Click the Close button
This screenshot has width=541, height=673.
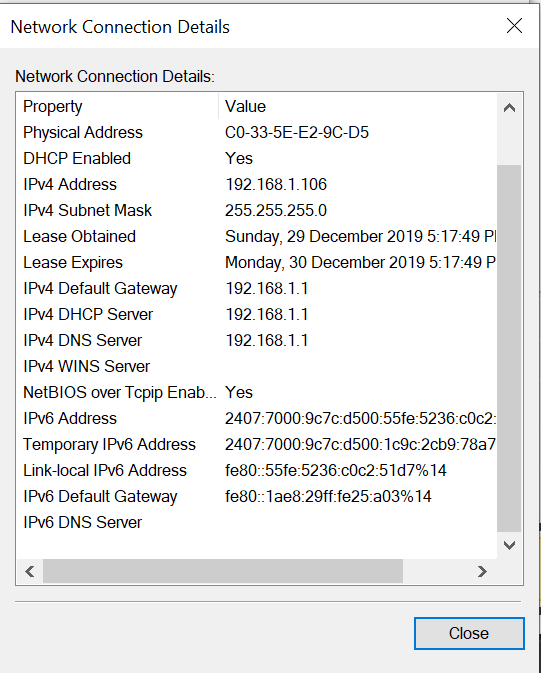pyautogui.click(x=469, y=633)
